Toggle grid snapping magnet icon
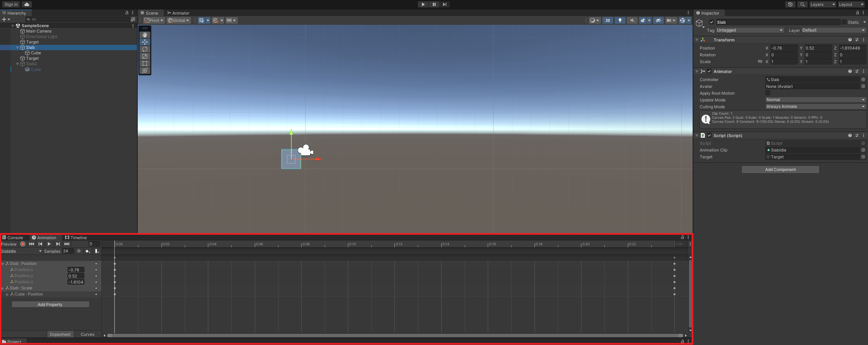868x345 pixels. tap(215, 20)
